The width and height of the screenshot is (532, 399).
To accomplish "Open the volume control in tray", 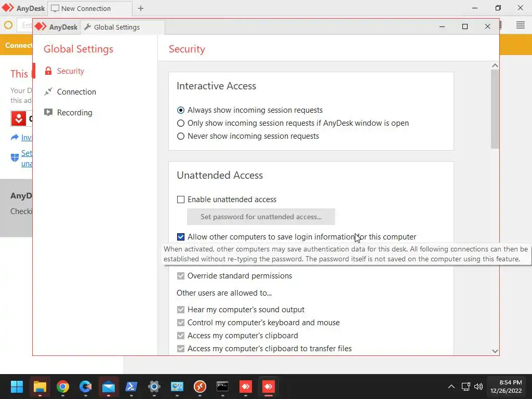I will tap(478, 387).
